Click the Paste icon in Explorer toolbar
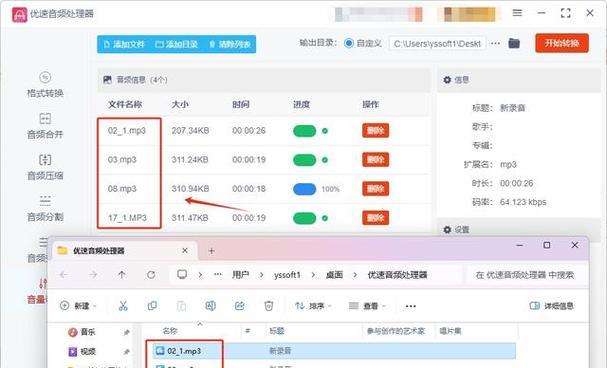 pyautogui.click(x=181, y=306)
